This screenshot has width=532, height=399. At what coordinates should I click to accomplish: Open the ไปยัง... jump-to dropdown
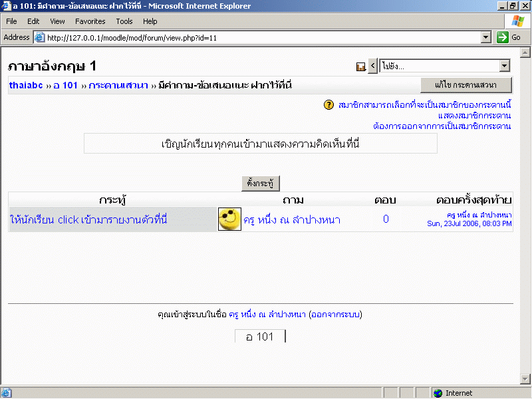click(x=444, y=66)
